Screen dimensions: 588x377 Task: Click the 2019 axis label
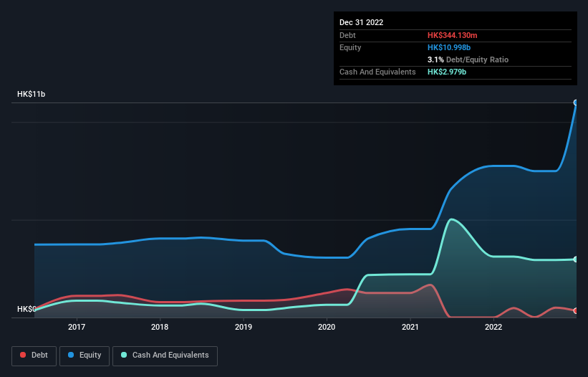click(244, 327)
